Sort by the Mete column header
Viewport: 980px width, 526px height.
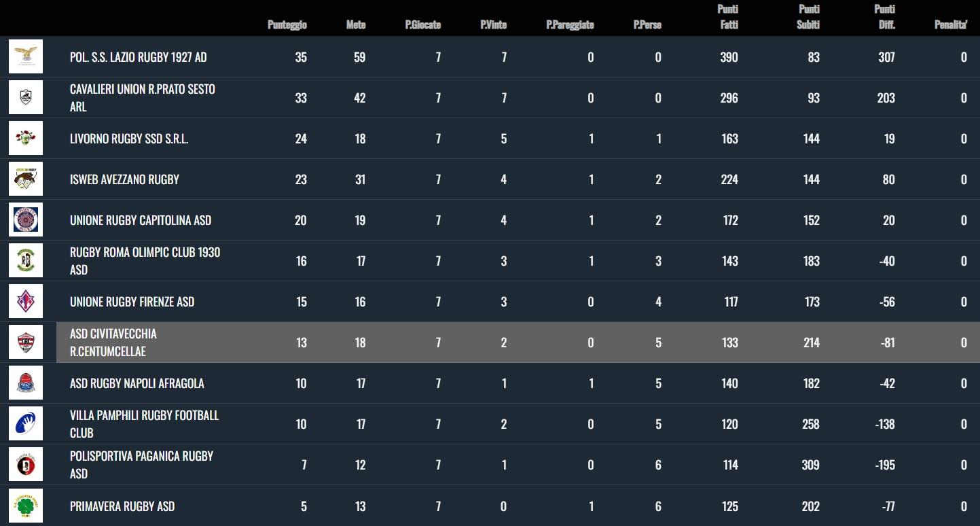pos(356,25)
